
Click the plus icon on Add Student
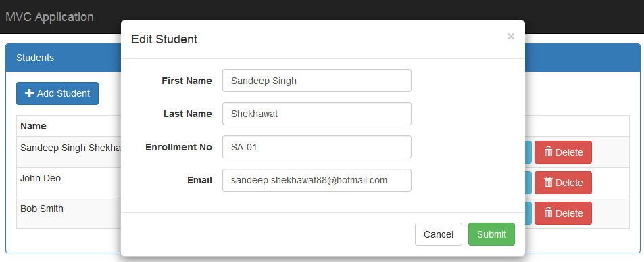(x=29, y=93)
